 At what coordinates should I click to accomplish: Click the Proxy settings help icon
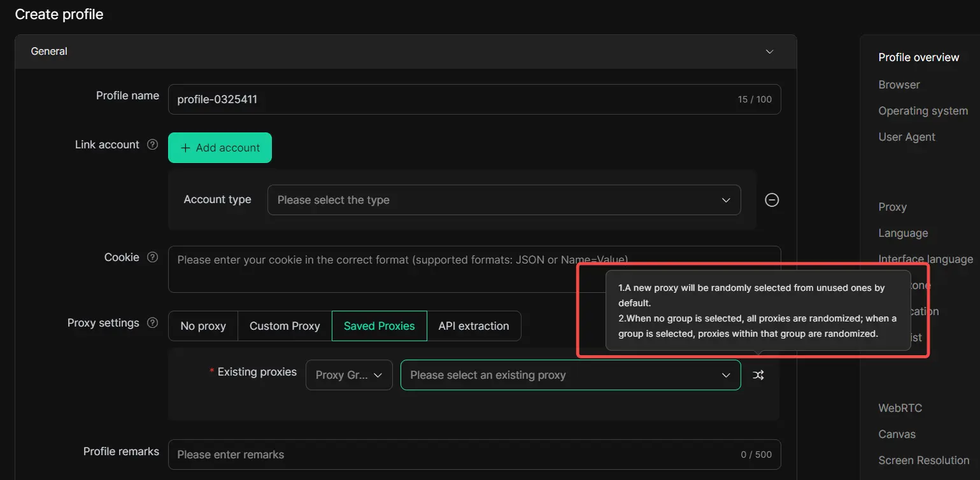tap(152, 323)
